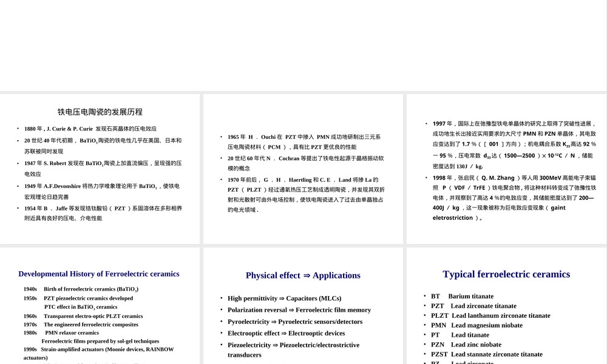Screen dimensions: 607x364
Task: Click the PZN Lead zinc niobate entry
Action: [466, 345]
